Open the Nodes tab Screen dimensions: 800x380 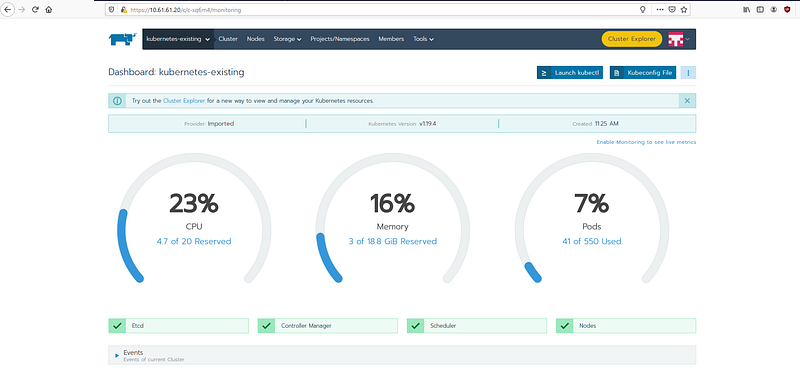[x=256, y=39]
